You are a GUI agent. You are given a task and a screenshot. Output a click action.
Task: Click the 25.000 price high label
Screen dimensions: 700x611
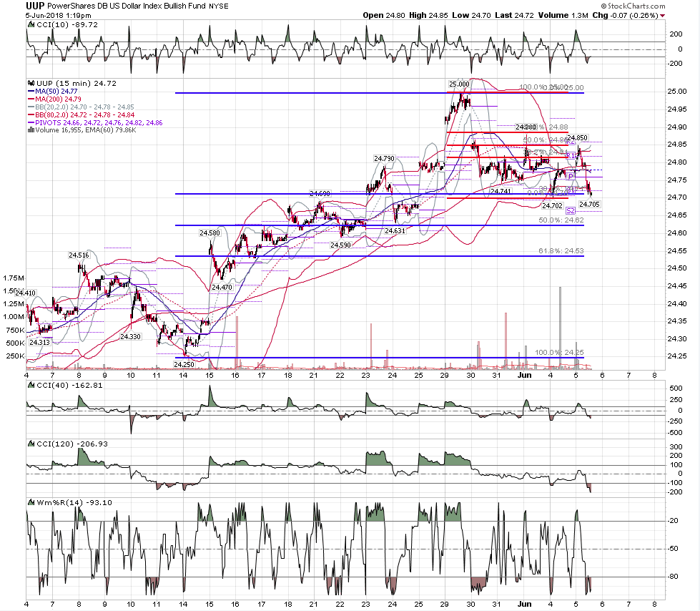pos(459,84)
